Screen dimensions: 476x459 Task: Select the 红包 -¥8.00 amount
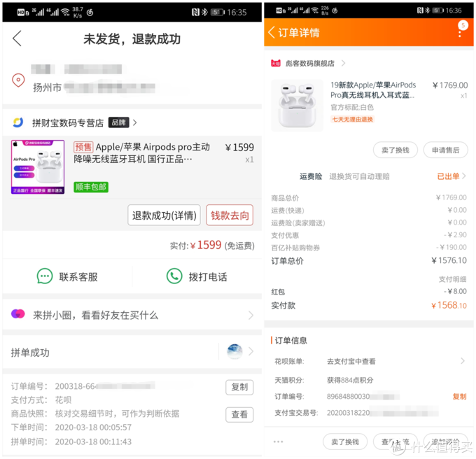[455, 291]
